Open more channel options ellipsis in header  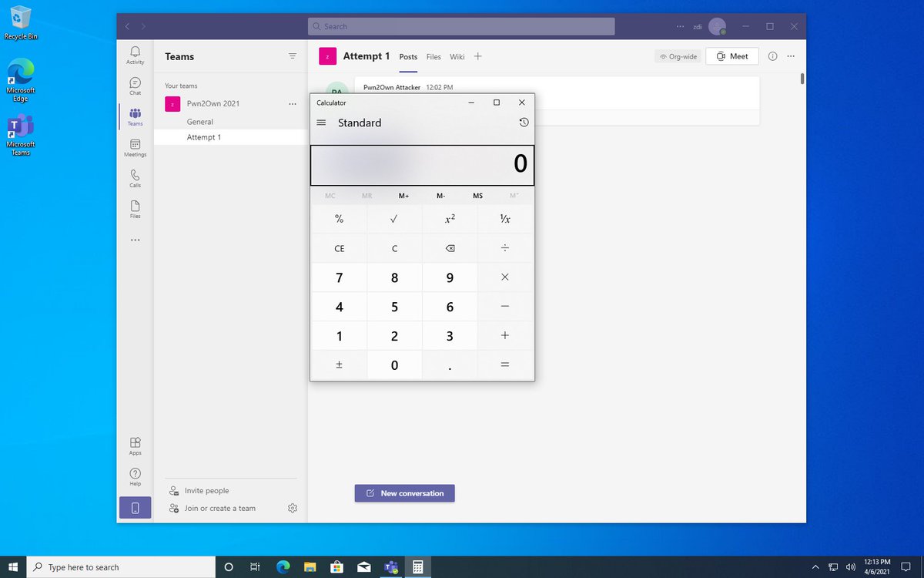click(x=791, y=56)
